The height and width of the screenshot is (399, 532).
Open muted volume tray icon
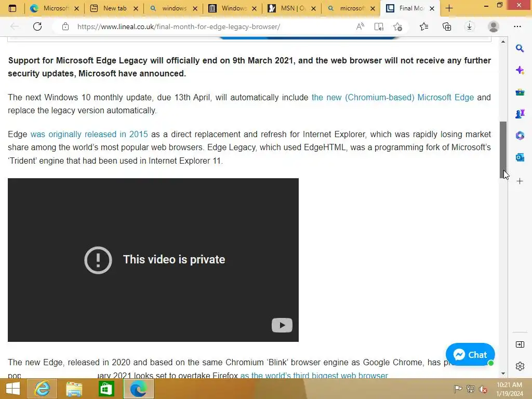(483, 389)
